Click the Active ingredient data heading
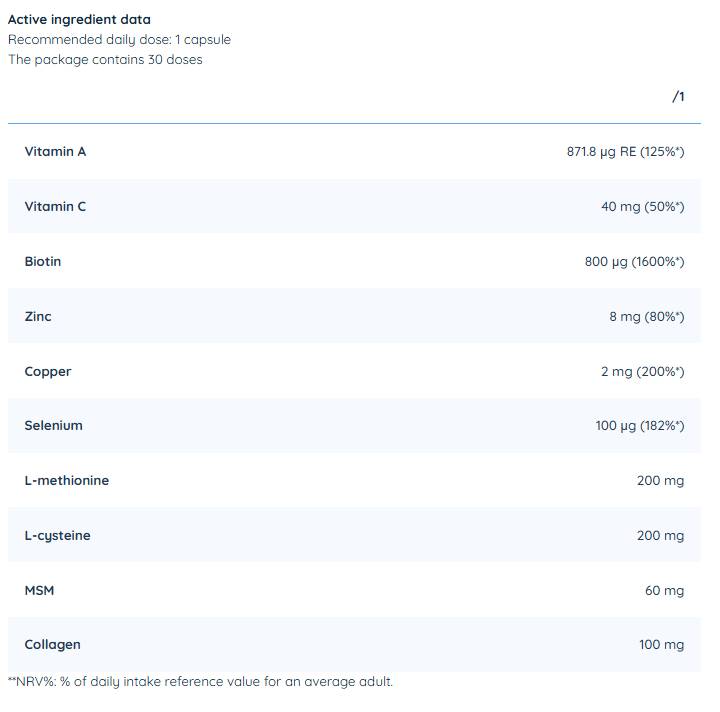Image resolution: width=720 pixels, height=712 pixels. pyautogui.click(x=79, y=19)
